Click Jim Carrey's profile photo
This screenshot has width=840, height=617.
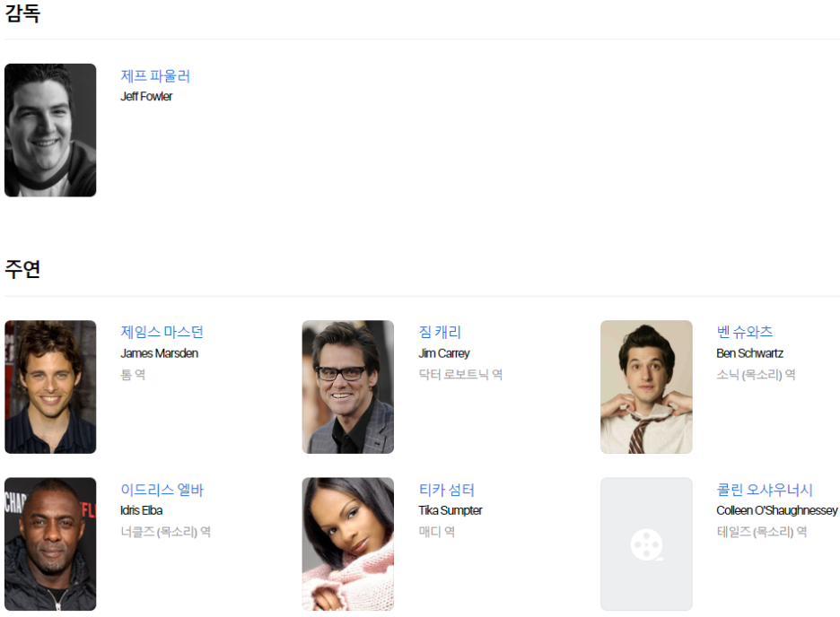point(347,387)
